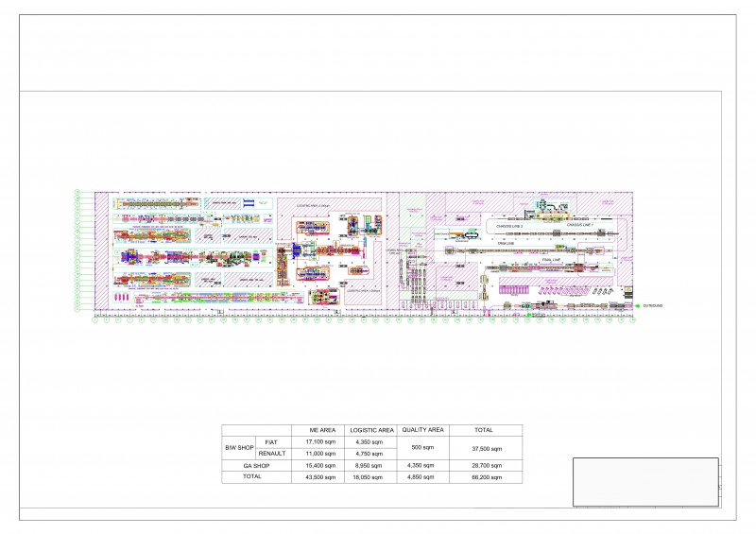
Task: Select FIAT logistic area 4,350 sqm cell
Action: point(369,442)
